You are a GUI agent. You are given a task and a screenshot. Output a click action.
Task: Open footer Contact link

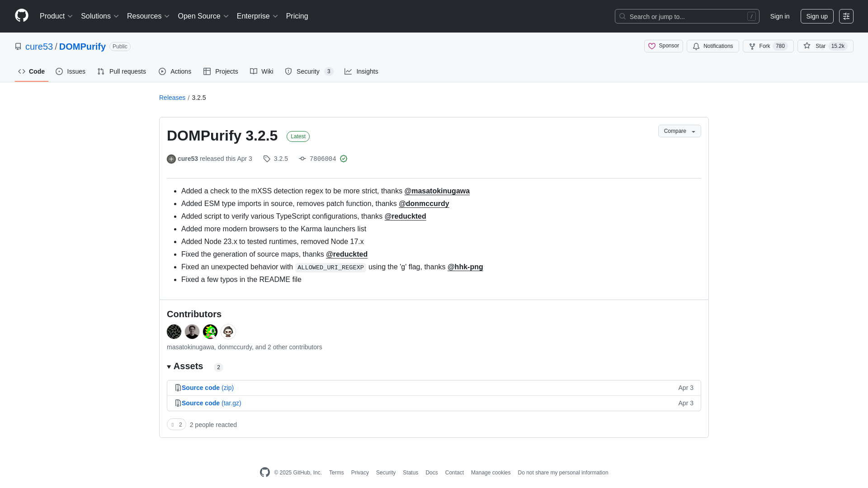coord(454,473)
